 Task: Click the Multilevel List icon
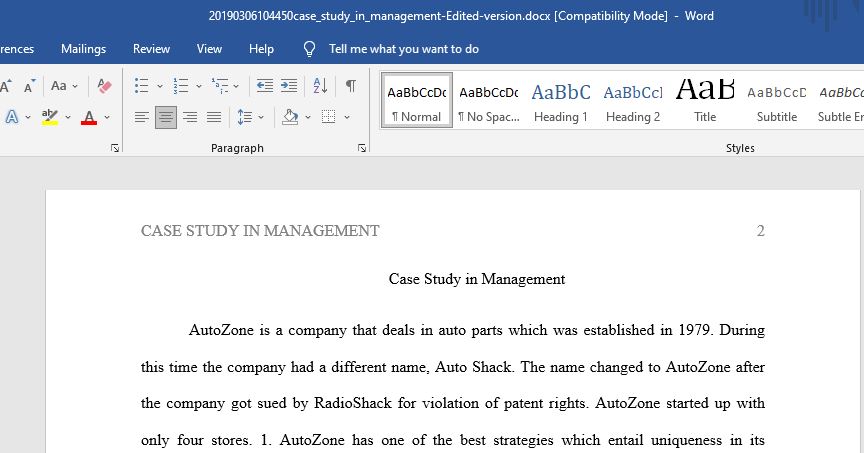pyautogui.click(x=220, y=86)
